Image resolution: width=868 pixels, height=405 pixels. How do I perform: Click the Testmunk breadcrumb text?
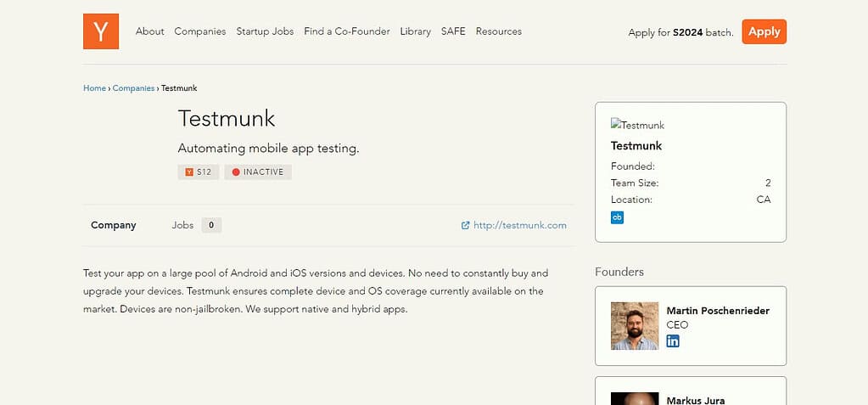pyautogui.click(x=179, y=88)
